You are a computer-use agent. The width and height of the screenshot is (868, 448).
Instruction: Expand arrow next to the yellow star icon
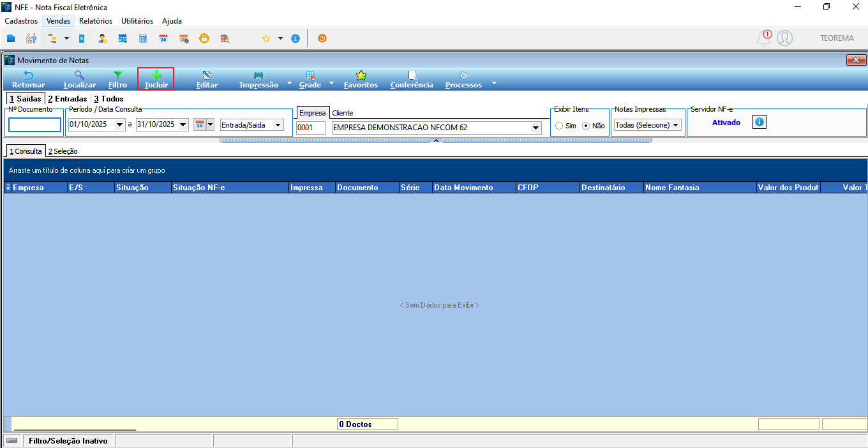280,38
